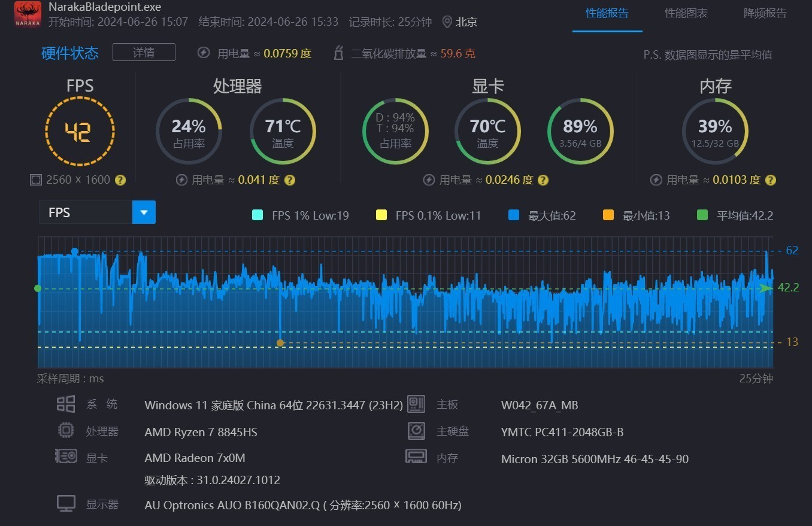Click the resolution icon beside 2560 x 1600
The height and width of the screenshot is (526, 812).
coord(35,180)
